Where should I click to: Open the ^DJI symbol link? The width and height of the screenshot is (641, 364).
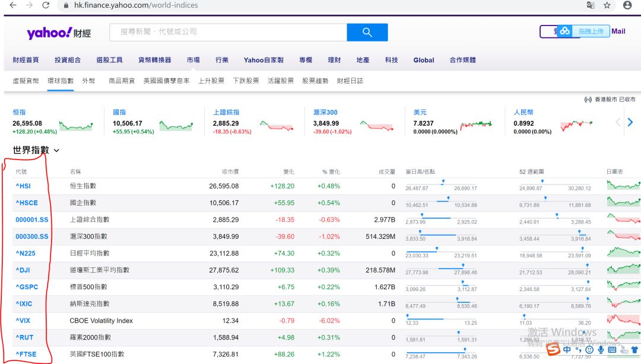[23, 270]
